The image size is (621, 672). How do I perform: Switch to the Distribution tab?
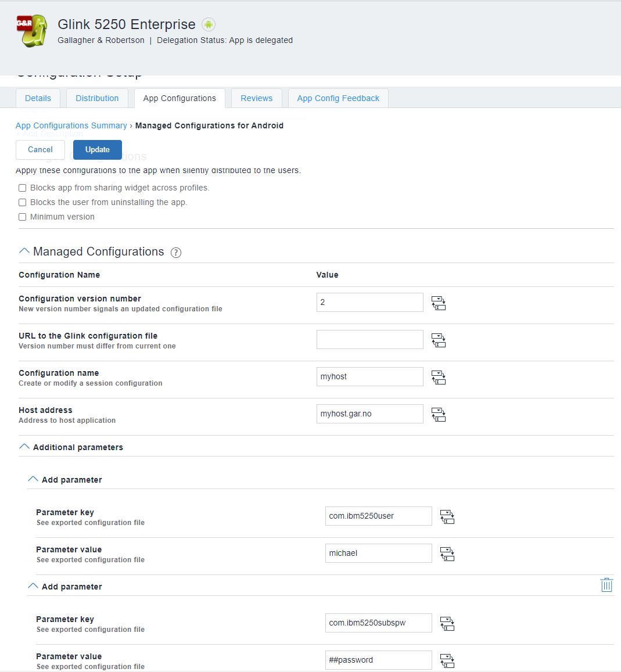tap(97, 98)
